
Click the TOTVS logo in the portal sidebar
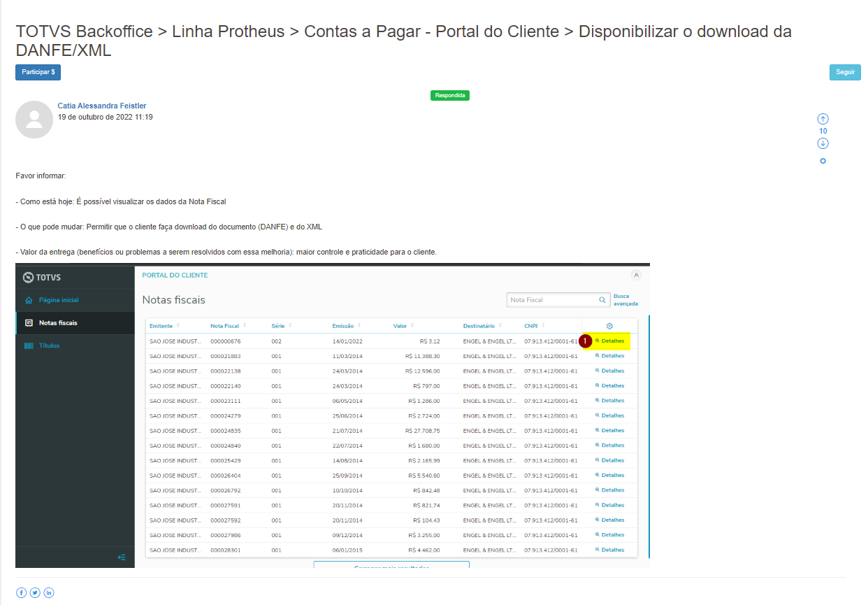42,277
